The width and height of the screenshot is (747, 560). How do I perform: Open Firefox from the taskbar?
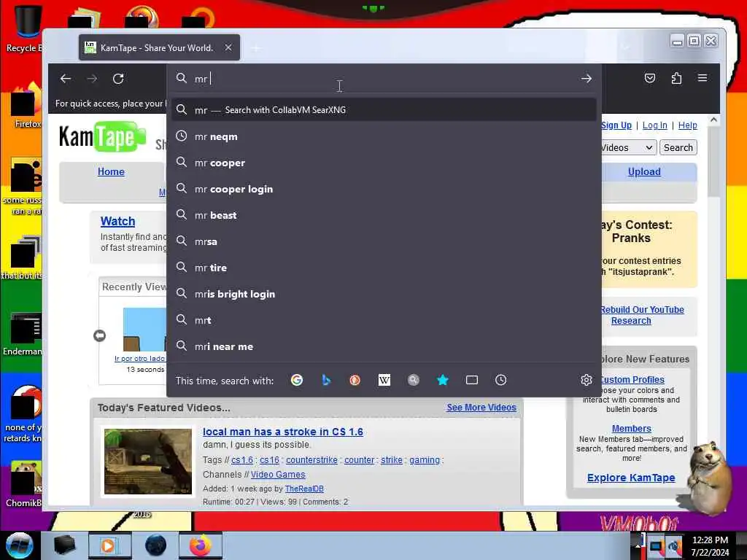tap(201, 545)
